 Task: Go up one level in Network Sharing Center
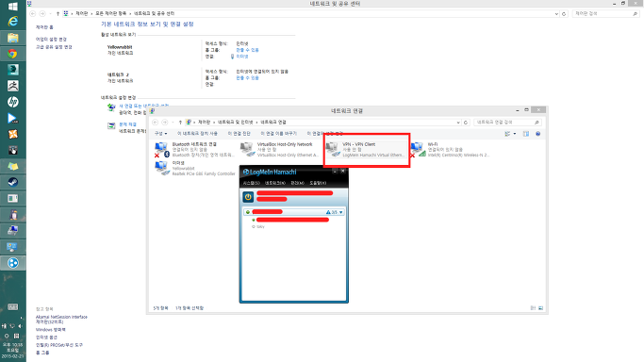[58, 13]
